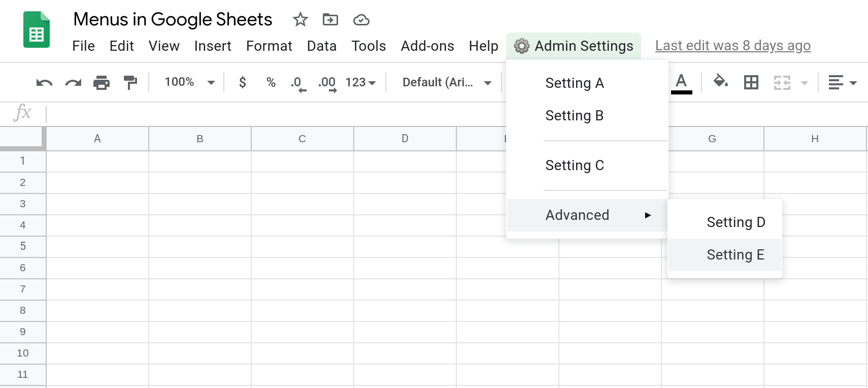Viewport: 868px width, 388px height.
Task: Open the Edit menu
Action: click(x=121, y=46)
